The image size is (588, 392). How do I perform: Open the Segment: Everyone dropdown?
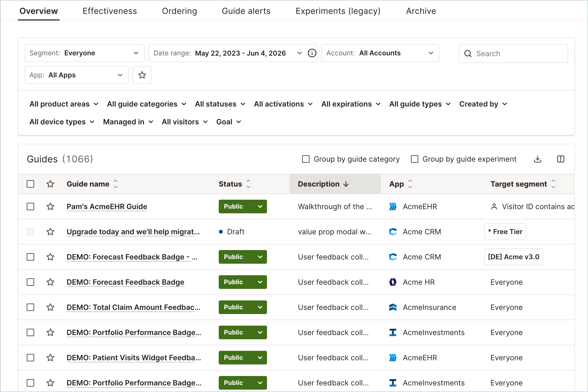[x=84, y=53]
